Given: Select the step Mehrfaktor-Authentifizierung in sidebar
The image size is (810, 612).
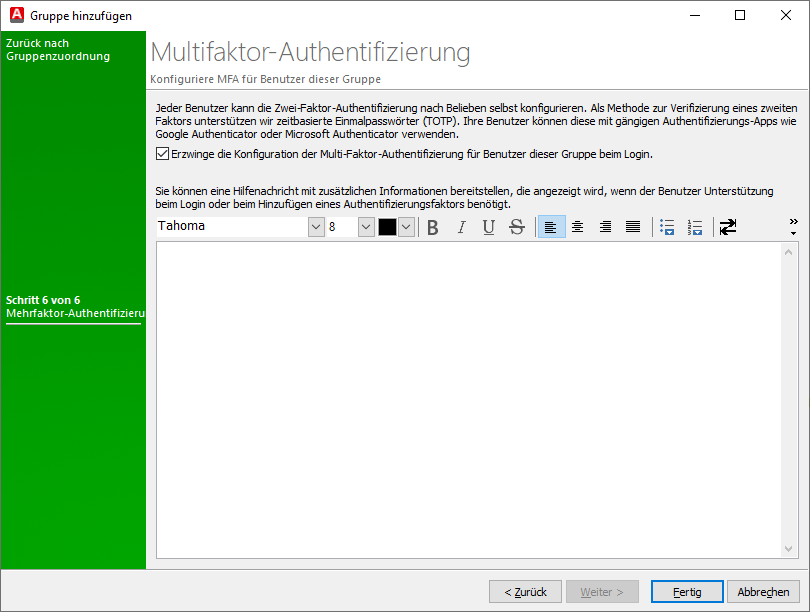Looking at the screenshot, I should 72,312.
